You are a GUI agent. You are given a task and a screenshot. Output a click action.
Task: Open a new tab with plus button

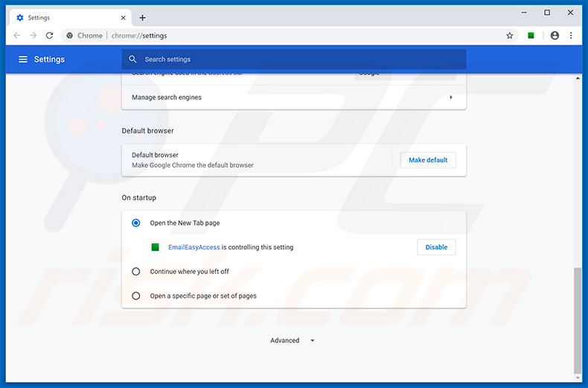tap(142, 18)
